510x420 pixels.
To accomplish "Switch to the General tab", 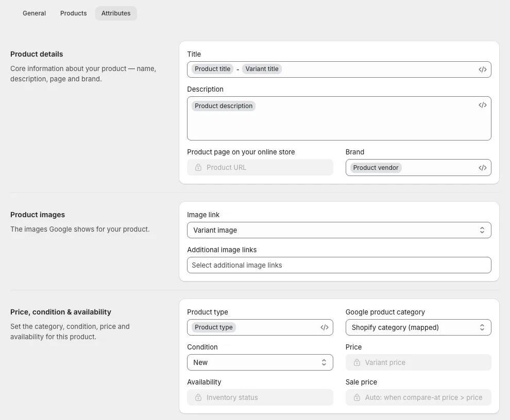I will [x=34, y=13].
